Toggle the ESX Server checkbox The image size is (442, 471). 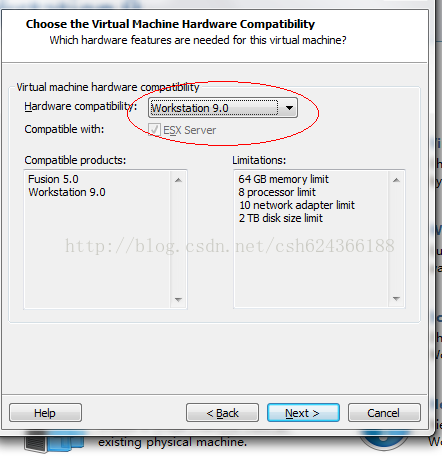[x=154, y=130]
